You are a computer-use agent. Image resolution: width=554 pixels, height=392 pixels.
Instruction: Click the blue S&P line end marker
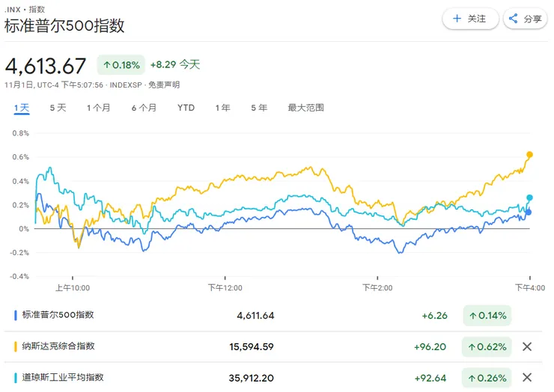pos(529,212)
